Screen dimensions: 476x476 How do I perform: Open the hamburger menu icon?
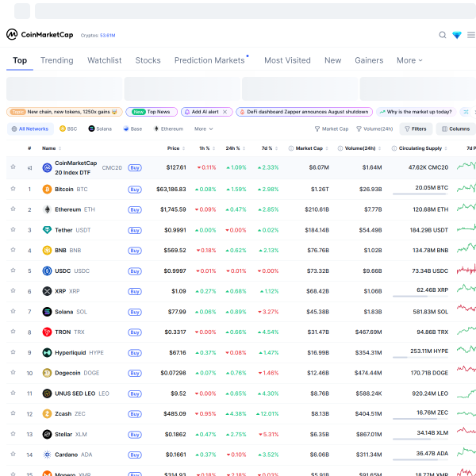(471, 35)
